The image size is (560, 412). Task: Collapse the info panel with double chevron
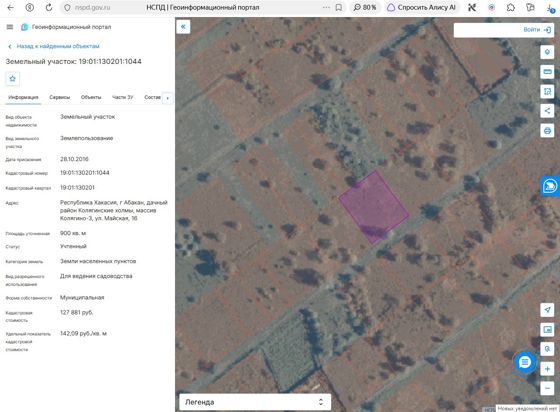click(183, 26)
